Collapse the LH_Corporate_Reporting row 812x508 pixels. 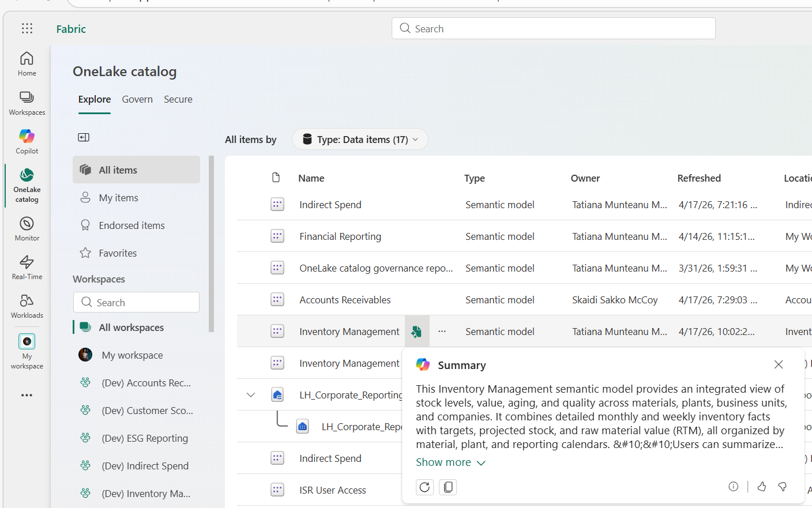pyautogui.click(x=251, y=395)
